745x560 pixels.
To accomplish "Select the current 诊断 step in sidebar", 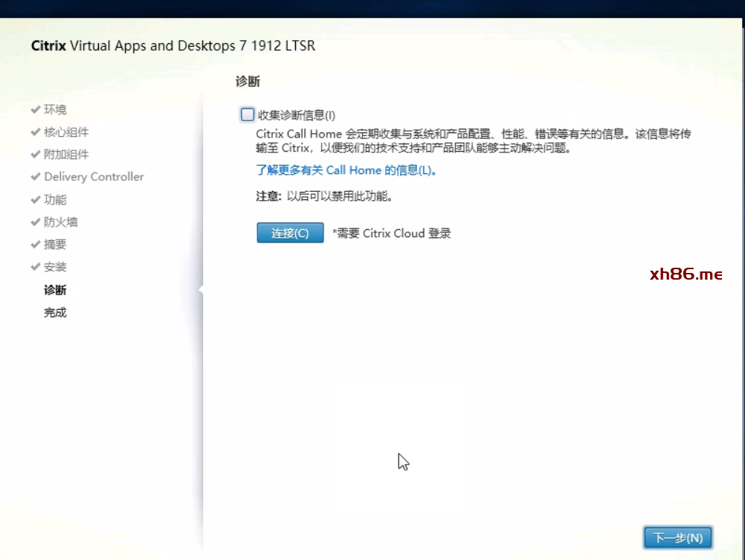I will [x=55, y=290].
